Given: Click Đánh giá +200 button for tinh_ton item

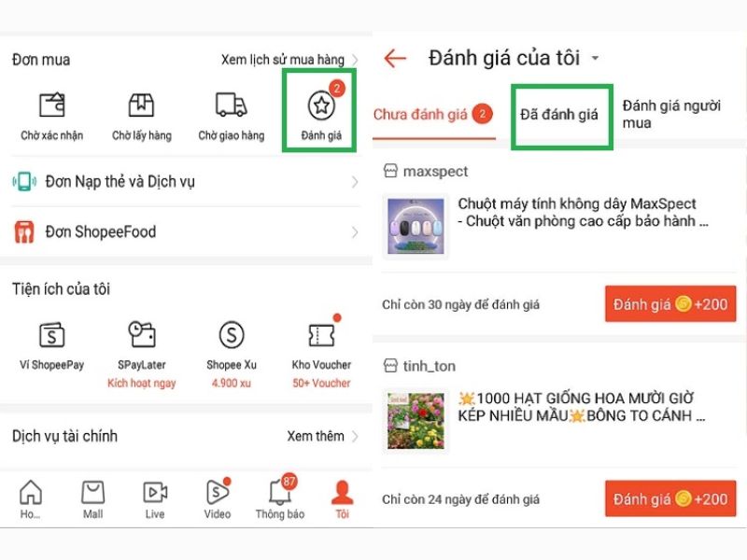Looking at the screenshot, I should point(670,498).
